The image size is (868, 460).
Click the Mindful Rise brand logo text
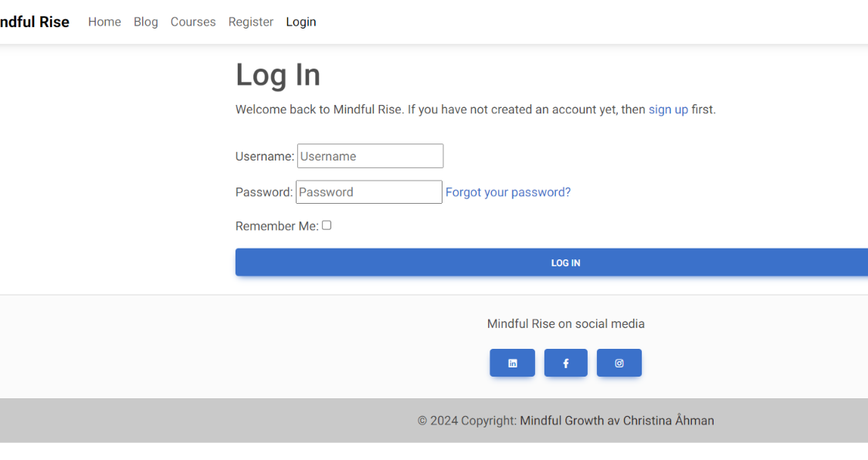34,22
